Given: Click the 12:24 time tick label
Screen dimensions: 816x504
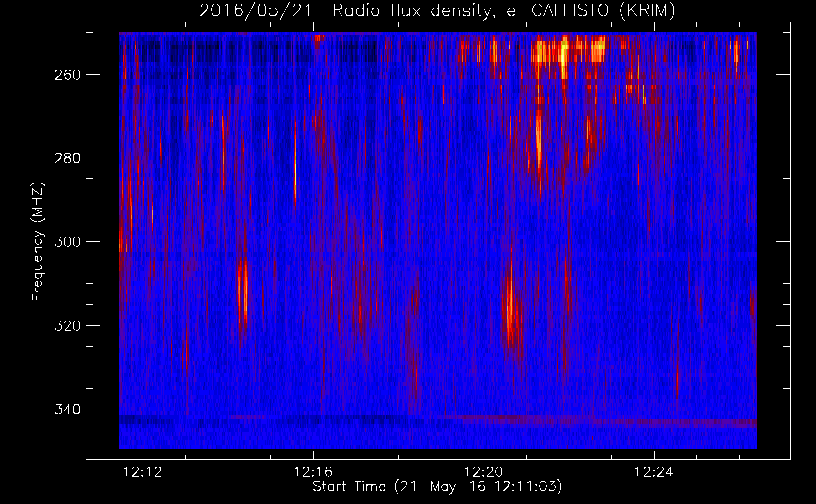Looking at the screenshot, I should coord(654,472).
